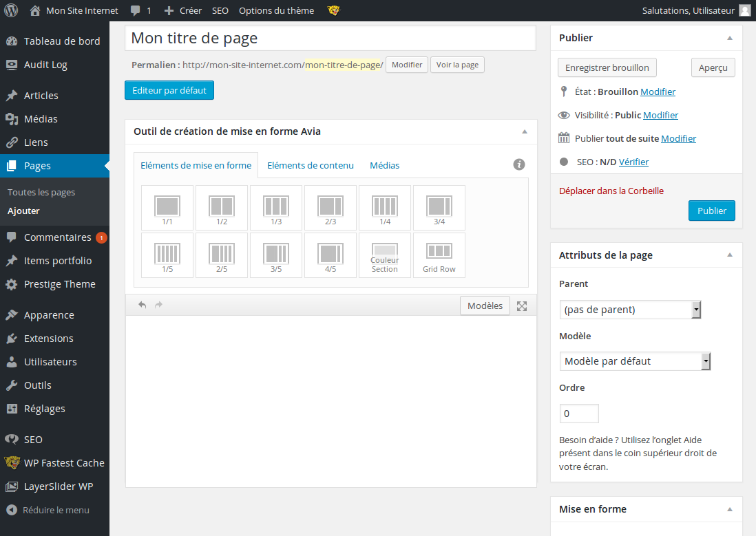Viewport: 756px width, 536px height.
Task: Click the redo arrow in the editor toolbar
Action: pos(158,305)
